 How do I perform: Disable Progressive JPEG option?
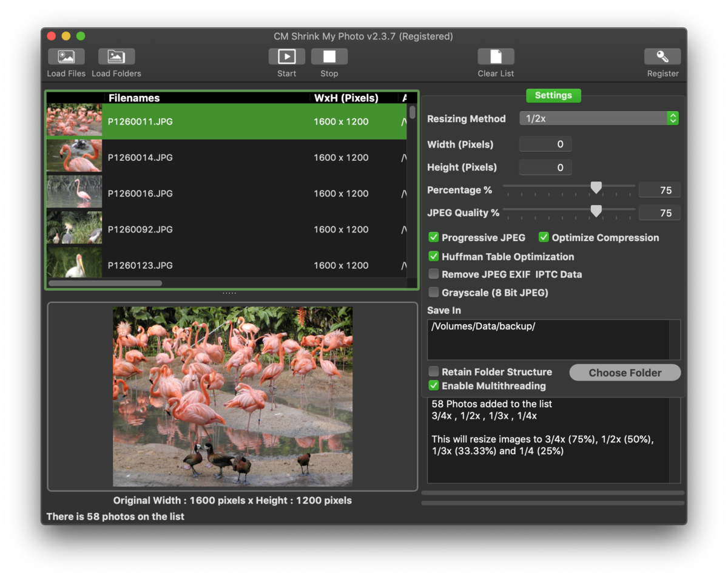click(434, 237)
